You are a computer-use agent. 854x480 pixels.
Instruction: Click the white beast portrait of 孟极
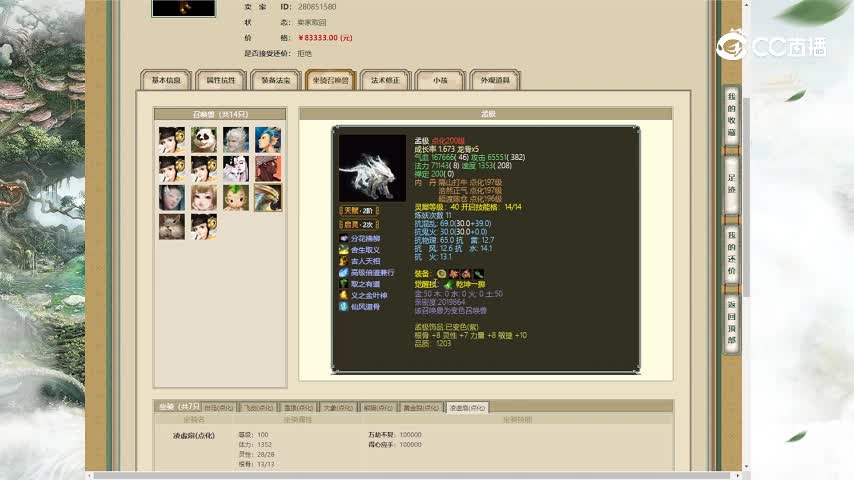click(x=372, y=168)
